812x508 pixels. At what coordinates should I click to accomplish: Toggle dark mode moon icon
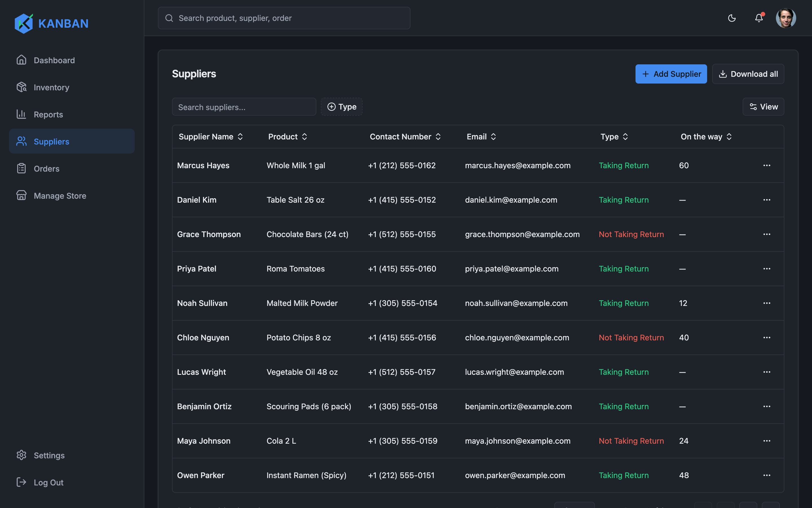[x=732, y=18]
